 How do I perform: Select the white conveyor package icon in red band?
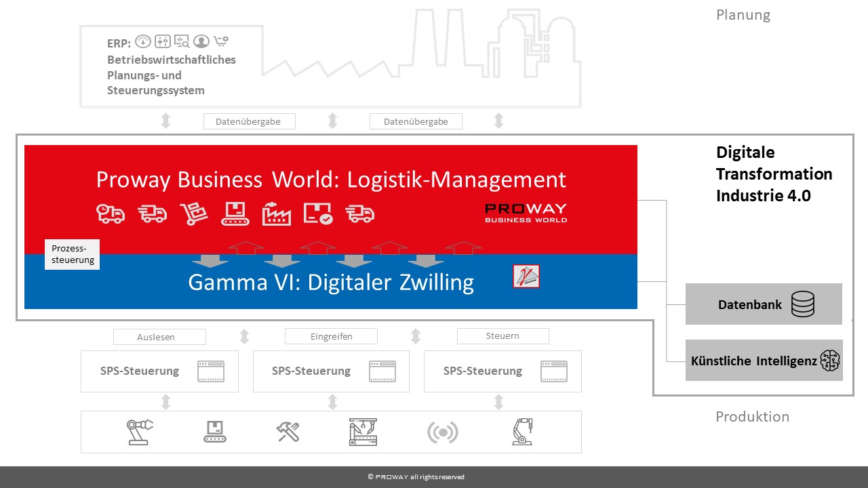pos(235,214)
